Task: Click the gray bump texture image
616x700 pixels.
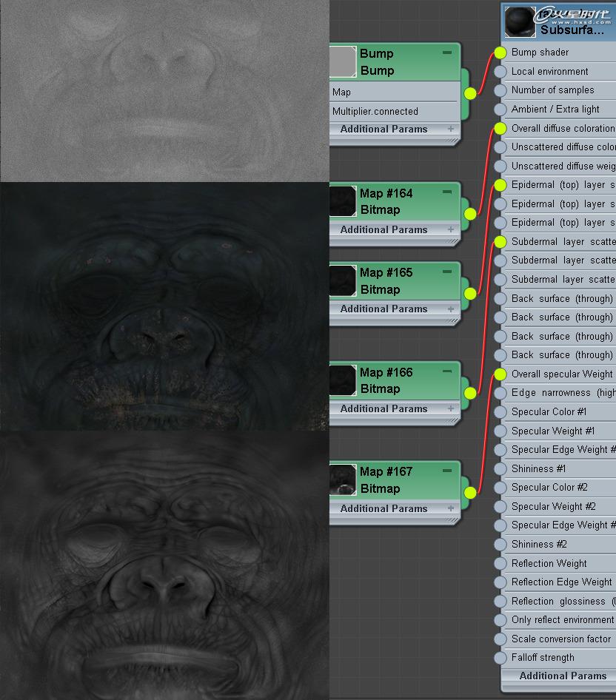Action: point(164,91)
